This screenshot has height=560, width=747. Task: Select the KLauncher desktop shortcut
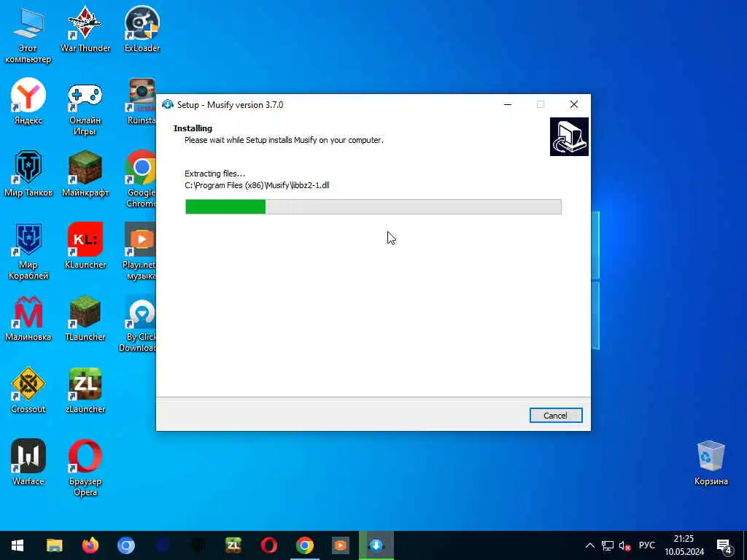[x=85, y=246]
